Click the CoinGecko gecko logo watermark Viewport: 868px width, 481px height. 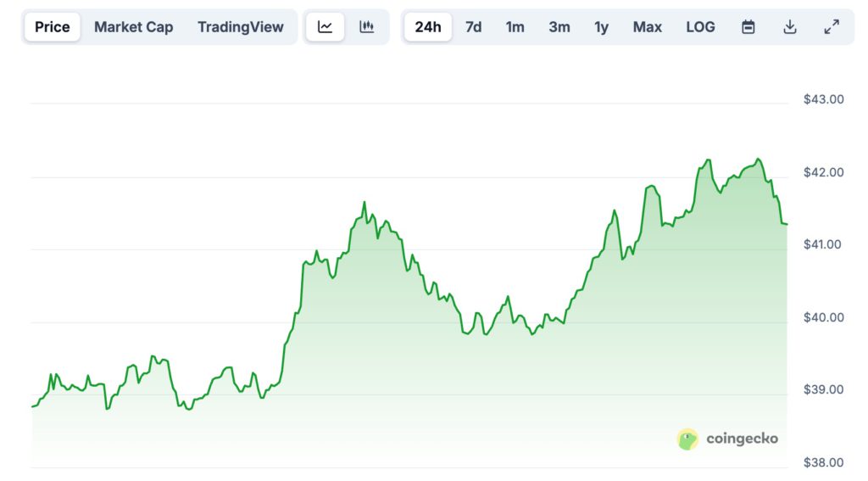pyautogui.click(x=687, y=439)
